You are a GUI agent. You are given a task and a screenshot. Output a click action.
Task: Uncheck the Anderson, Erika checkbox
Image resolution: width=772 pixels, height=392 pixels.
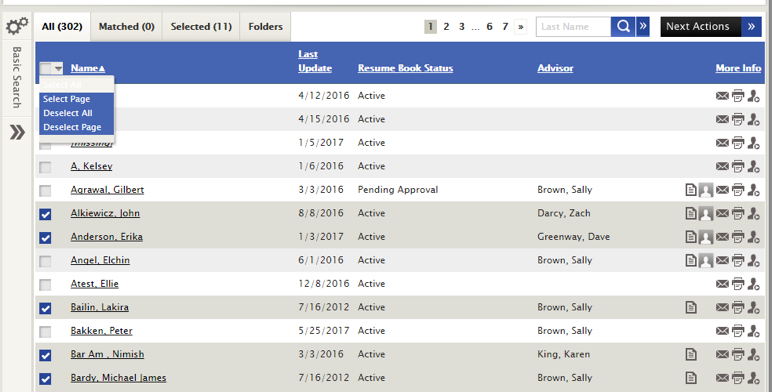tap(45, 238)
